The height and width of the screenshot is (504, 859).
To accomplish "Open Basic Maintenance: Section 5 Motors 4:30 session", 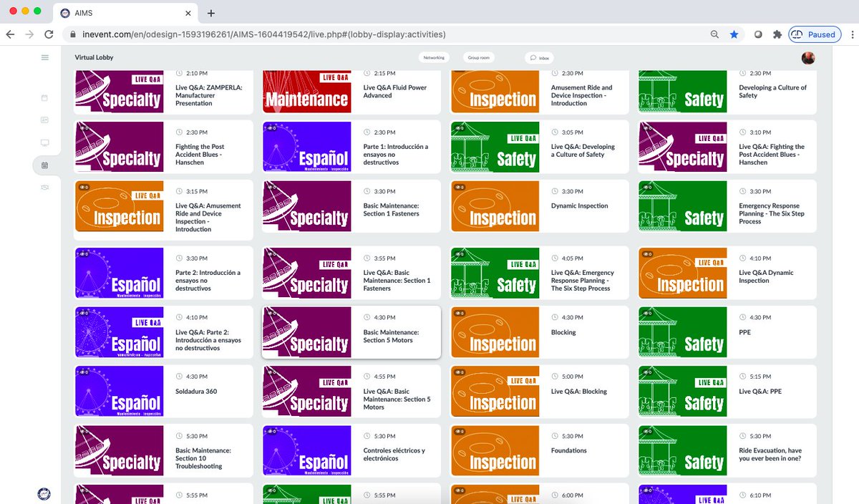I will click(351, 332).
